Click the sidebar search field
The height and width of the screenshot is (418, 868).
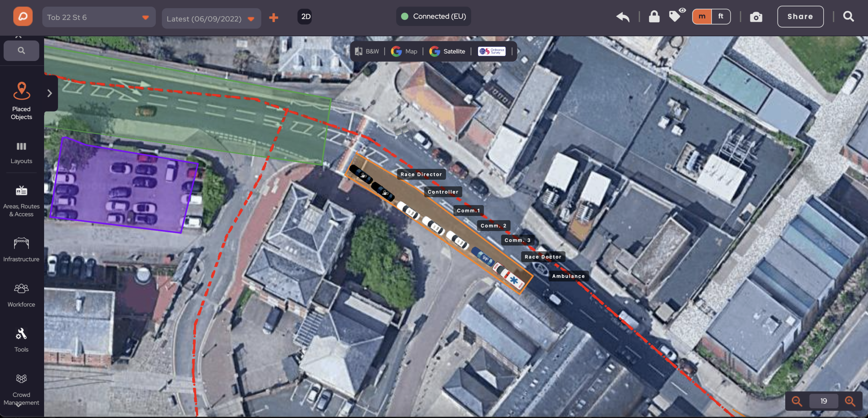[x=21, y=51]
